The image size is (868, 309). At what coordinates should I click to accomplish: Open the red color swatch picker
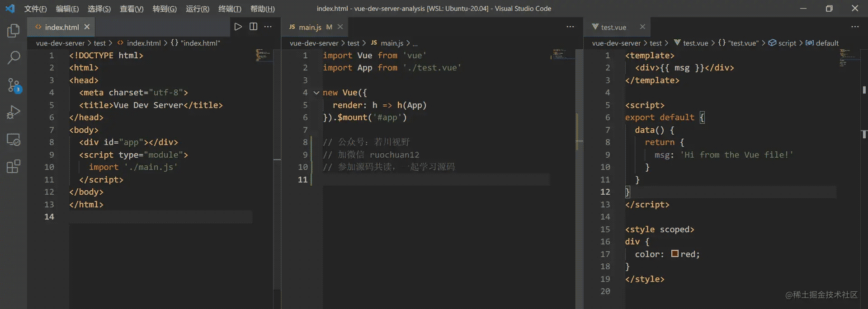click(x=675, y=254)
